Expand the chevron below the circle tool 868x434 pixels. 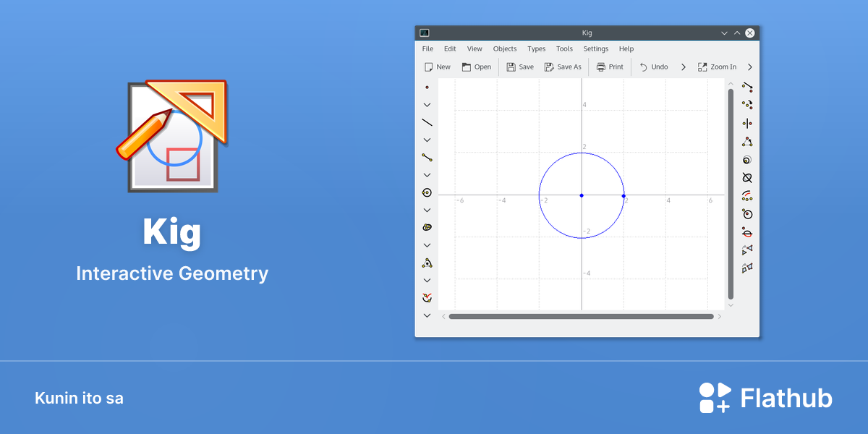[x=427, y=210]
